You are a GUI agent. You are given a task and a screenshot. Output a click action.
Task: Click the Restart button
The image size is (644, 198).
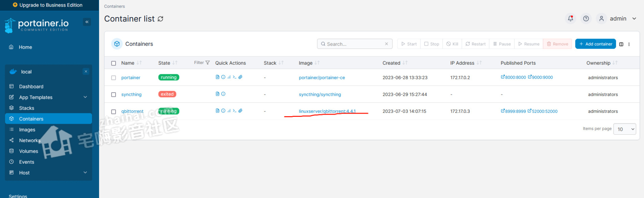(475, 44)
